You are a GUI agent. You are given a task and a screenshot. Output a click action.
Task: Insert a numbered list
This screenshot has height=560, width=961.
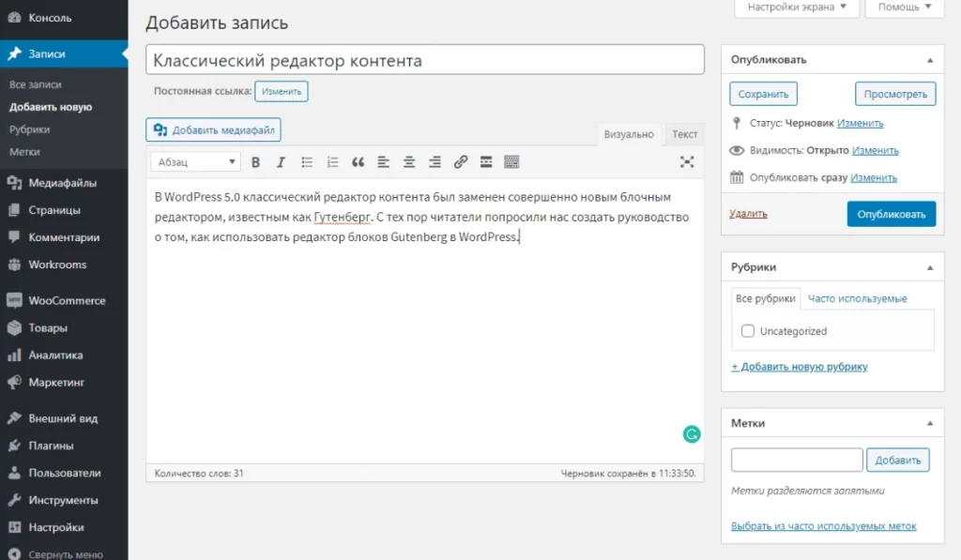(x=331, y=162)
